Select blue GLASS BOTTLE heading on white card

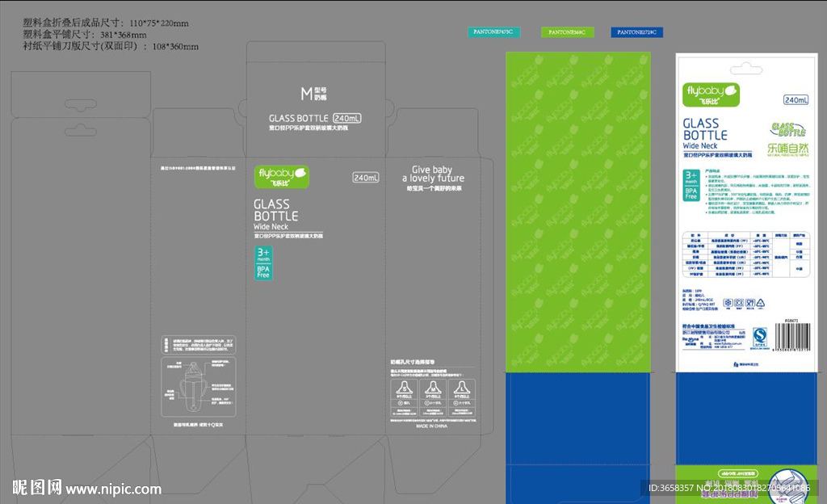[x=705, y=129]
